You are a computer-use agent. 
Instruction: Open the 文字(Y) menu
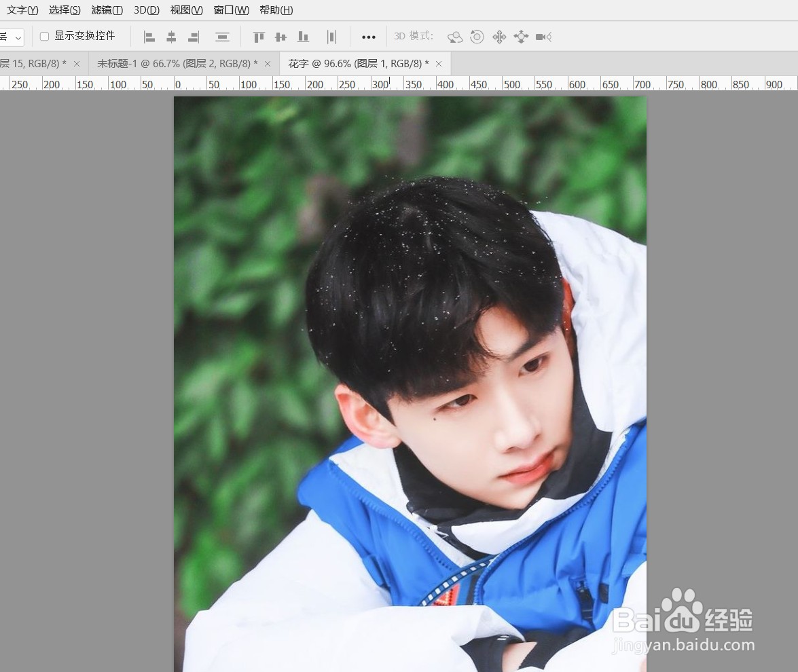point(22,10)
